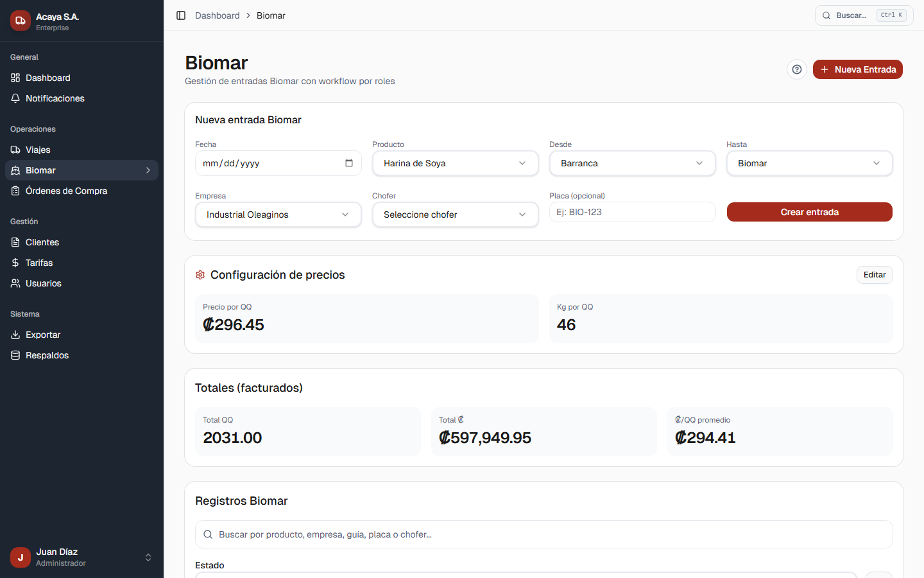The width and height of the screenshot is (924, 578).
Task: Click the Respaldos database icon
Action: coord(15,355)
